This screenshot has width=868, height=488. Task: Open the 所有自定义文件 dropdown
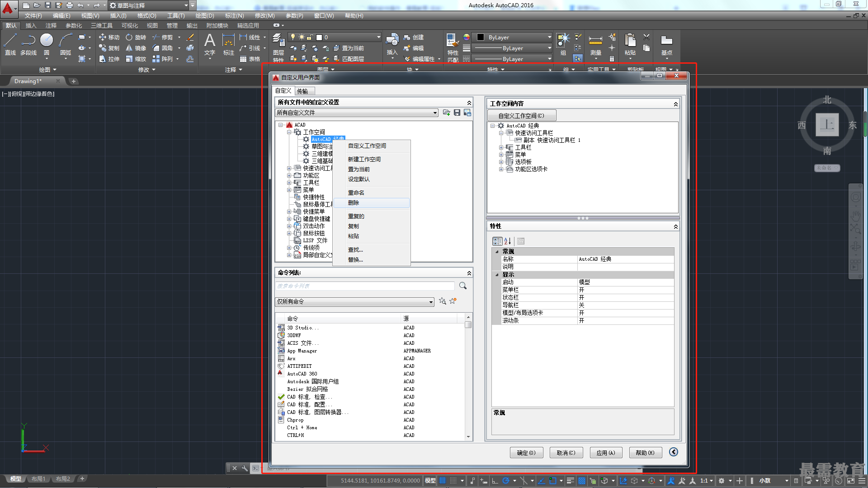pyautogui.click(x=357, y=113)
